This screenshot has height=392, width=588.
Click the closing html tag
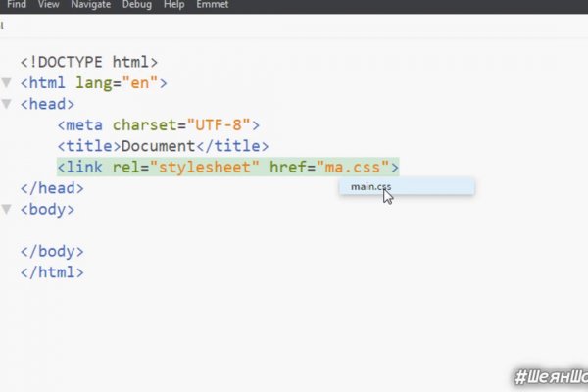tap(52, 272)
